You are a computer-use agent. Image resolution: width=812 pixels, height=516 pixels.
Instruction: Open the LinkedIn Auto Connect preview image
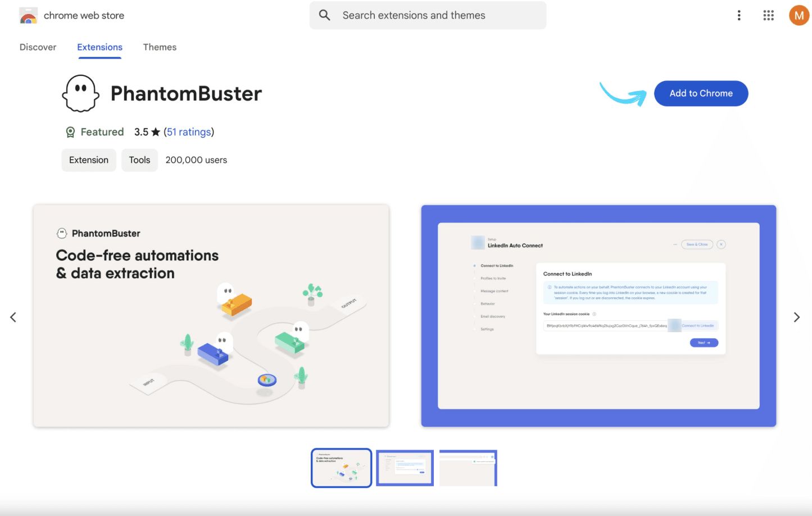tap(598, 316)
